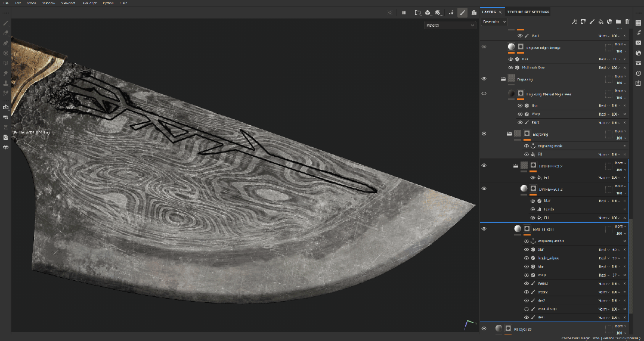The width and height of the screenshot is (644, 341).
Task: Remove the height_adjust filter with its X
Action: tap(625, 258)
